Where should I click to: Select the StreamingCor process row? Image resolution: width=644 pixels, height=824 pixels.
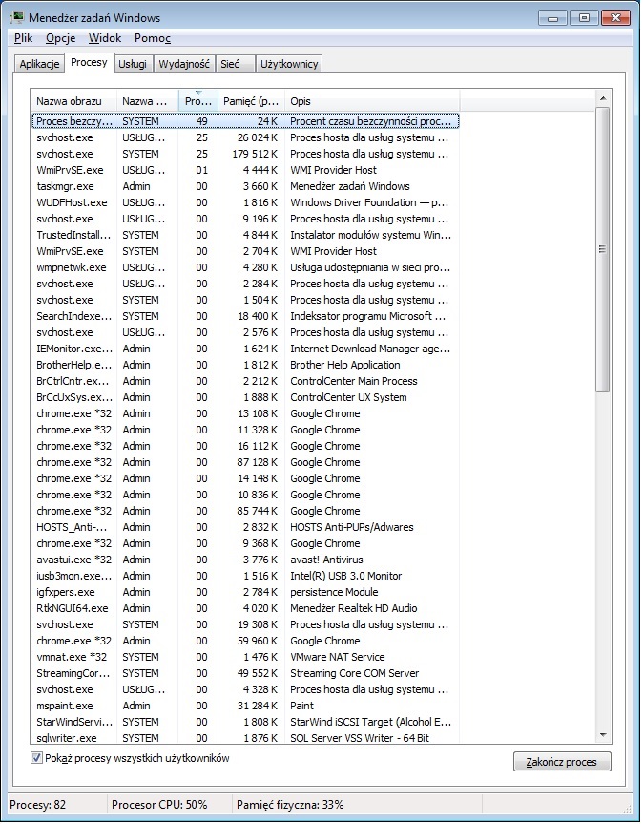245,674
